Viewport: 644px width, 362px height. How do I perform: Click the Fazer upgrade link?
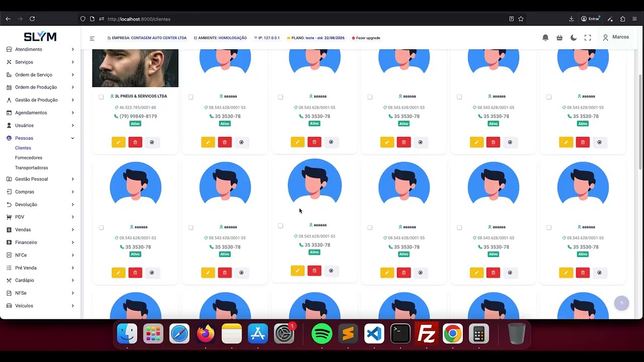pos(366,38)
